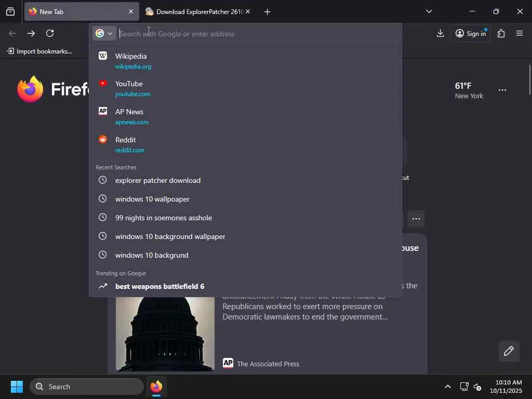Click the Windows taskbar Search box
The width and height of the screenshot is (532, 399).
(x=87, y=387)
